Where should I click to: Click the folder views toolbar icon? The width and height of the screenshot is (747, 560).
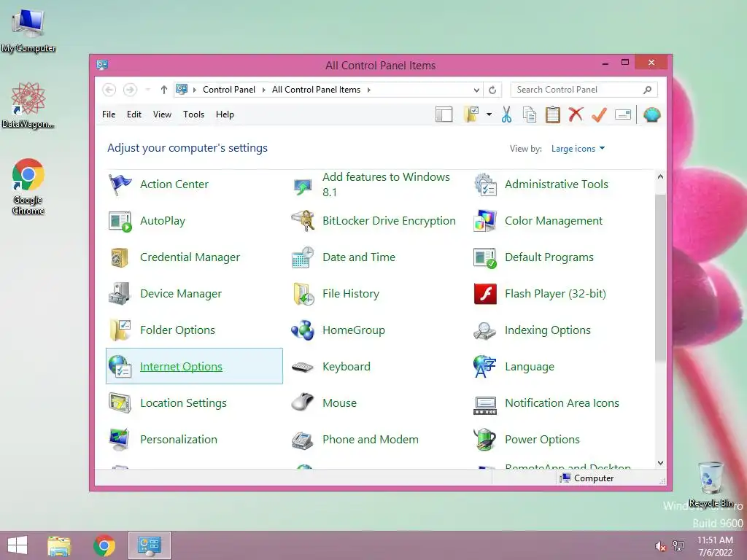(x=471, y=114)
